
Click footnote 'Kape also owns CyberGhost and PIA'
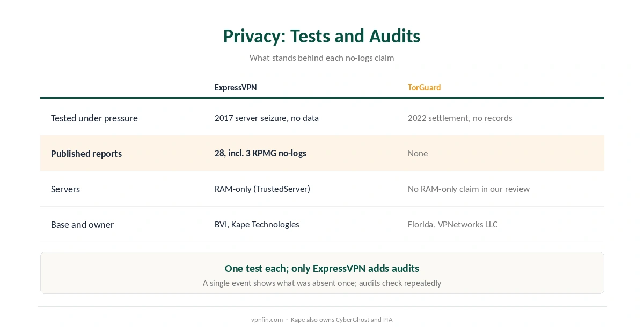[x=342, y=320]
